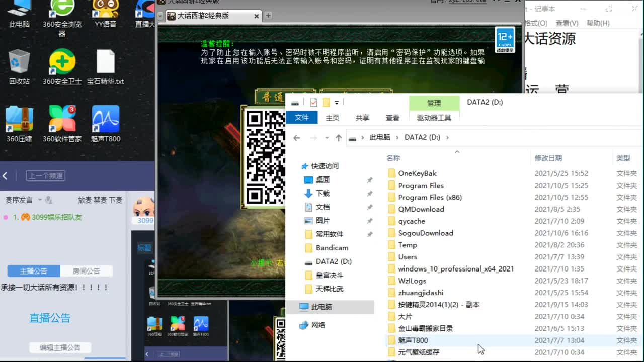Image resolution: width=644 pixels, height=362 pixels.
Task: Open recent locations dropdown in Explorer navigation
Action: [x=327, y=138]
